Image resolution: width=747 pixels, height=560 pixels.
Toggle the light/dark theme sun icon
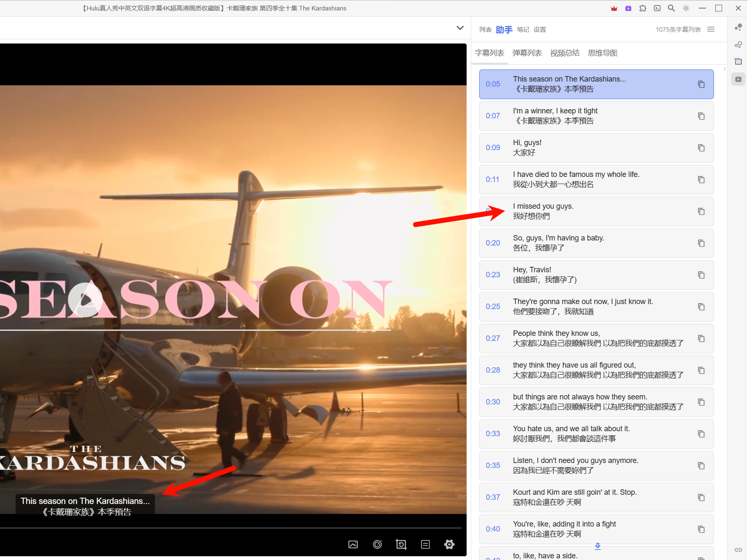pyautogui.click(x=686, y=8)
